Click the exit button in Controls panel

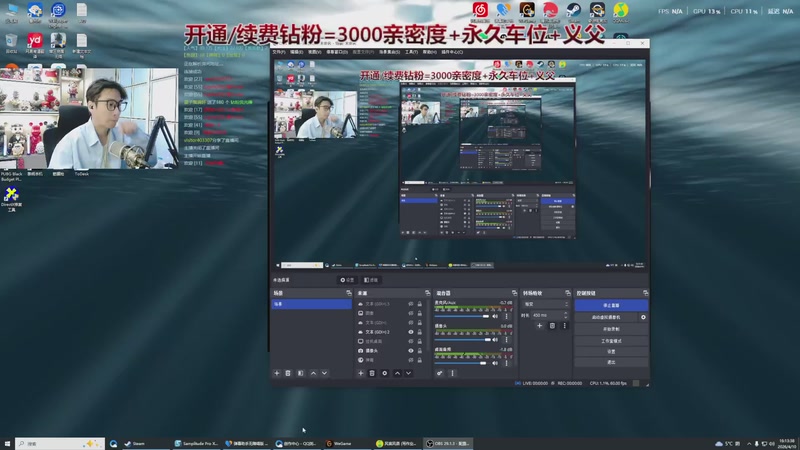tap(611, 362)
